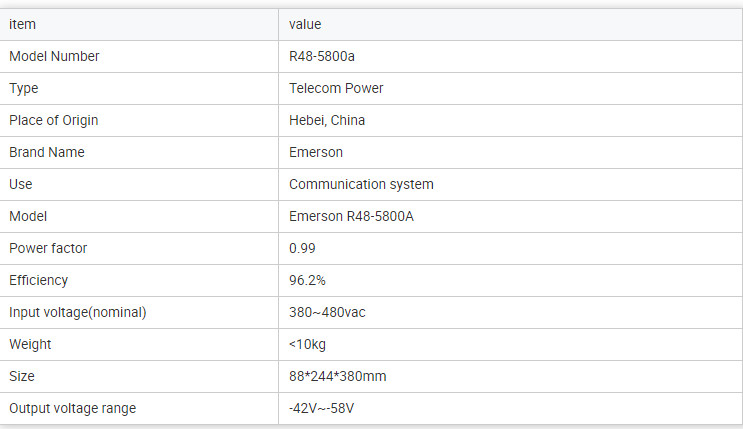Image resolution: width=743 pixels, height=429 pixels.
Task: Click the 'value' column header
Action: [x=305, y=24]
